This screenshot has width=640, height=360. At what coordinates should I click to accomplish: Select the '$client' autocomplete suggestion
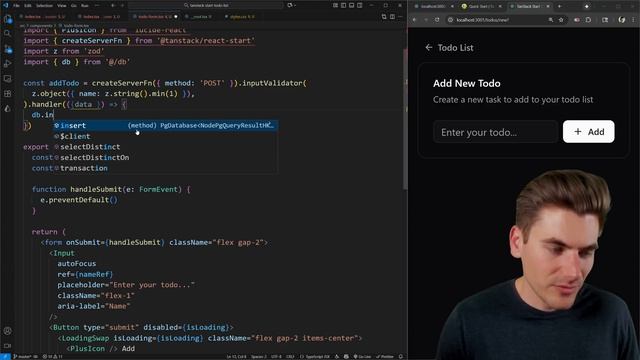(x=166, y=136)
